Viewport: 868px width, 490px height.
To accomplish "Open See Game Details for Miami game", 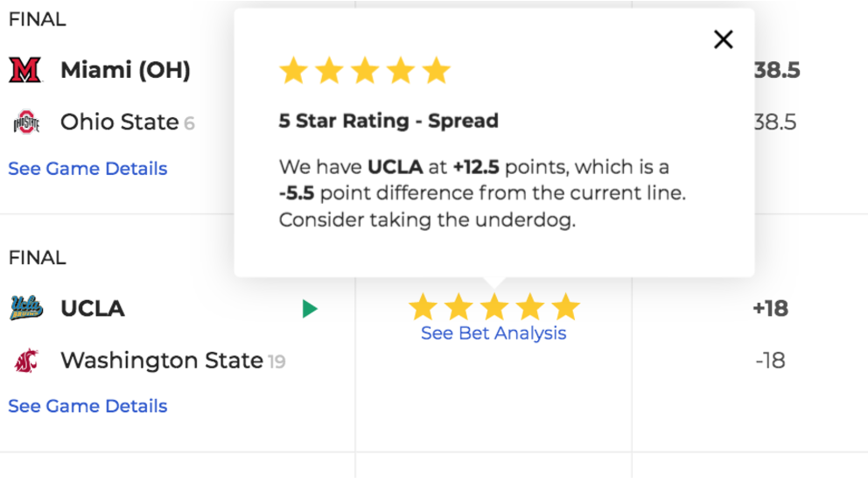I will click(87, 168).
